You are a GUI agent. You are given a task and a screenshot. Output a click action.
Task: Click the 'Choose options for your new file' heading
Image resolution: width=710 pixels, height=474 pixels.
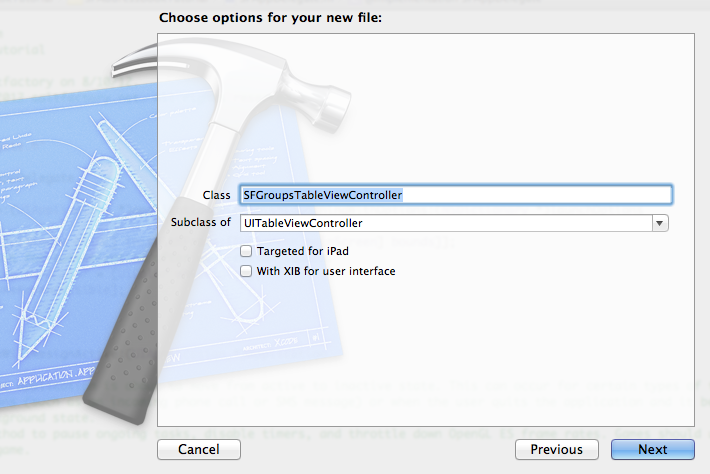270,18
